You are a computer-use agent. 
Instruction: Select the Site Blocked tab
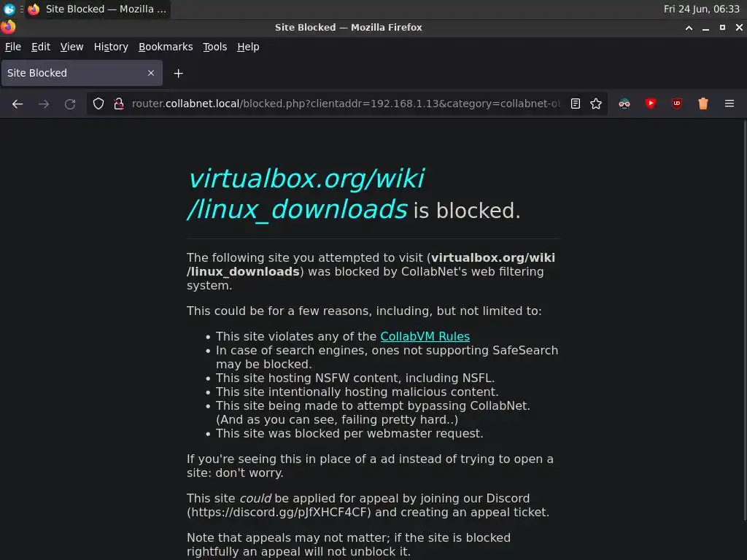(x=82, y=73)
